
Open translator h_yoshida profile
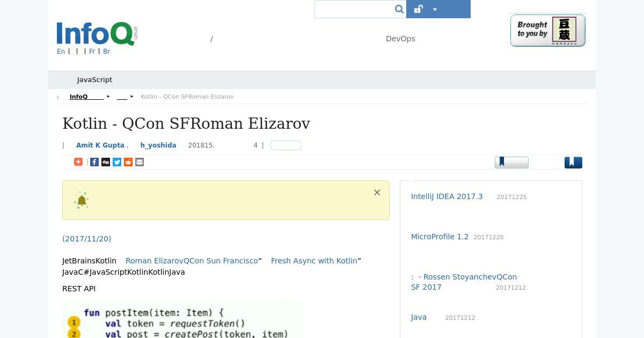click(x=158, y=145)
